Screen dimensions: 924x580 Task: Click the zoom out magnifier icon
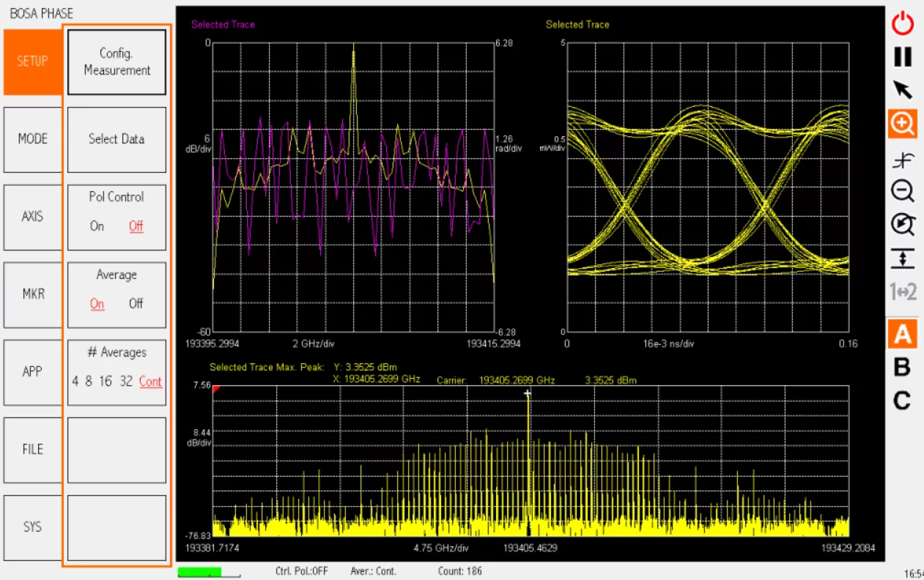point(902,191)
